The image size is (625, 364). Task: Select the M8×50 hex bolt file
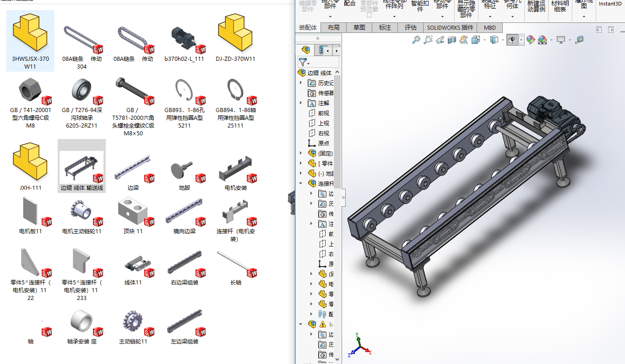click(x=133, y=107)
